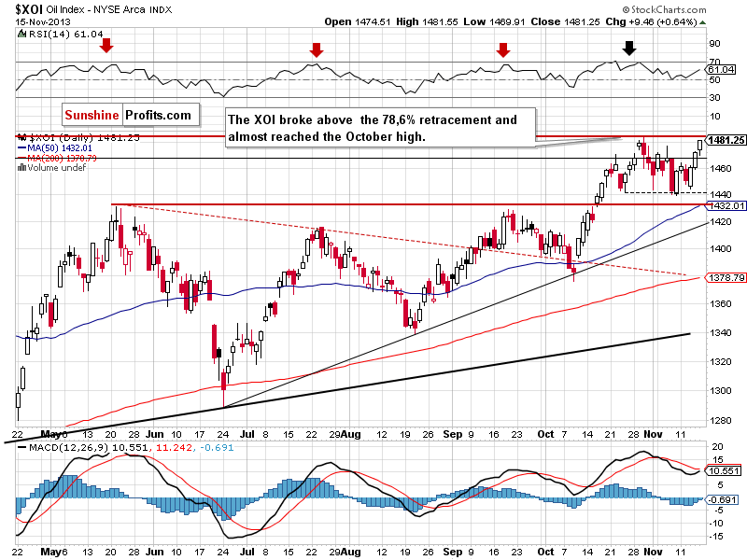Click the Chg +9.46 (+0.64%) value
Image resolution: width=747 pixels, height=560 pixels.
tap(651, 21)
